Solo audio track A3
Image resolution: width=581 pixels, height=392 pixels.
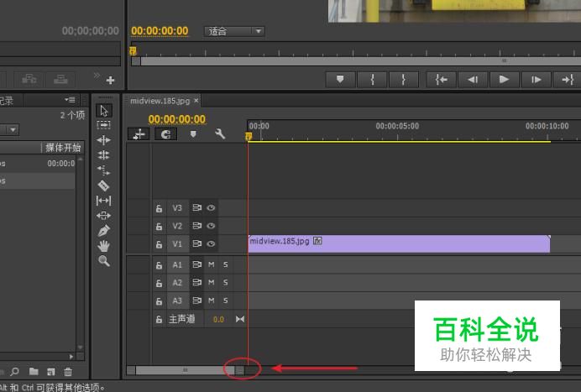coord(225,301)
